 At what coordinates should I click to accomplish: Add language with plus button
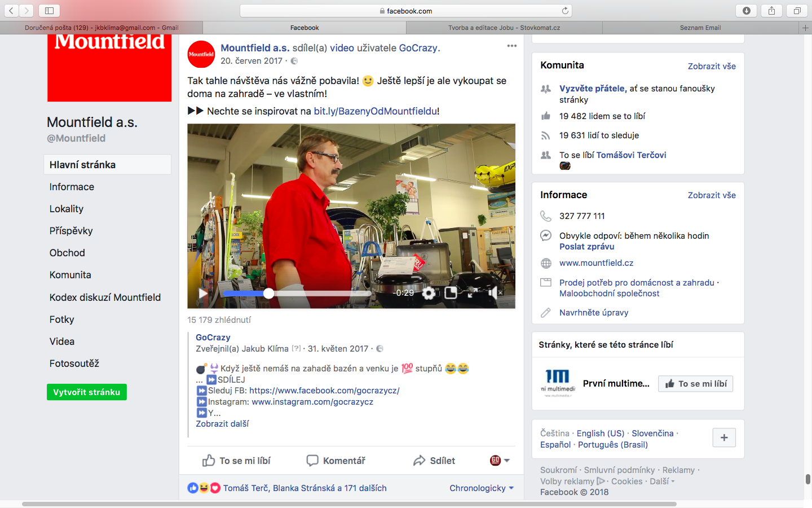point(724,437)
